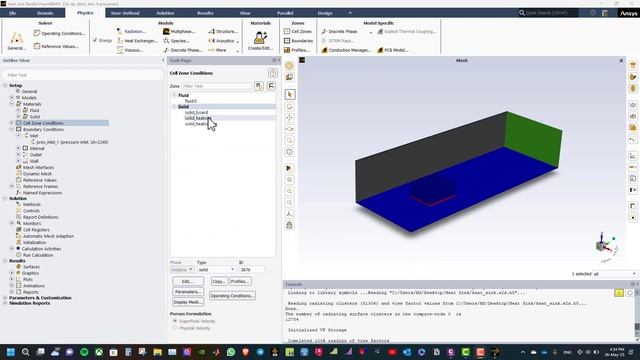The height and width of the screenshot is (360, 640).
Task: Click the Copy... button
Action: pos(219,281)
